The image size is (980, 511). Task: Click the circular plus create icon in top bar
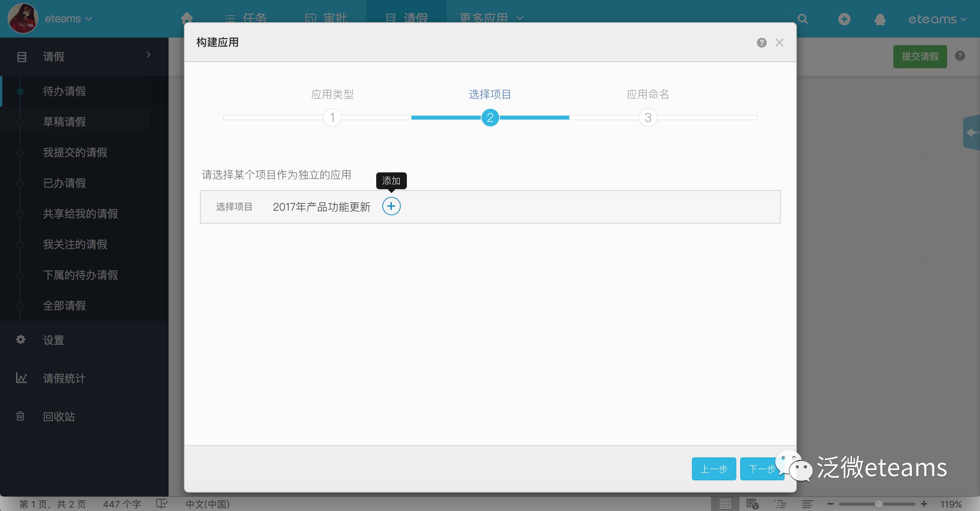click(844, 19)
